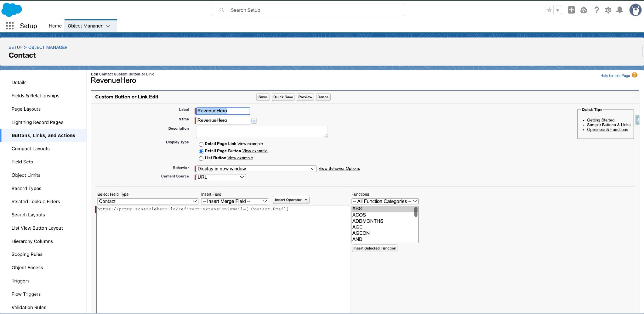Open Related Lookup Filters section
Viewport: 644px width, 314px height.
(36, 201)
